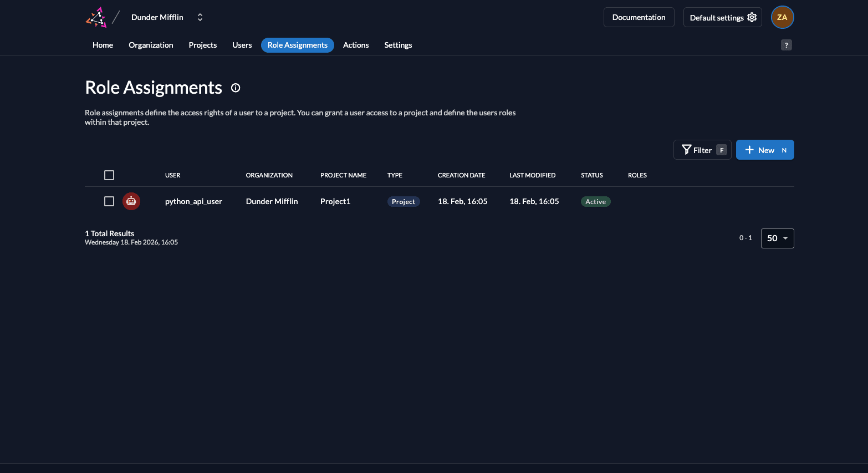Viewport: 868px width, 473px height.
Task: Open the Documentation button
Action: 639,17
